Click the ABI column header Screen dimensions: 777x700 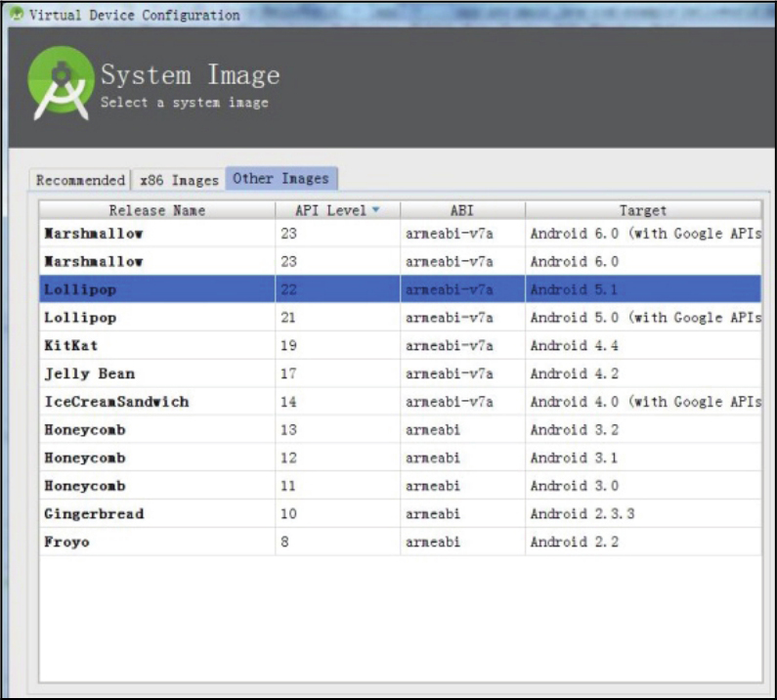[461, 210]
